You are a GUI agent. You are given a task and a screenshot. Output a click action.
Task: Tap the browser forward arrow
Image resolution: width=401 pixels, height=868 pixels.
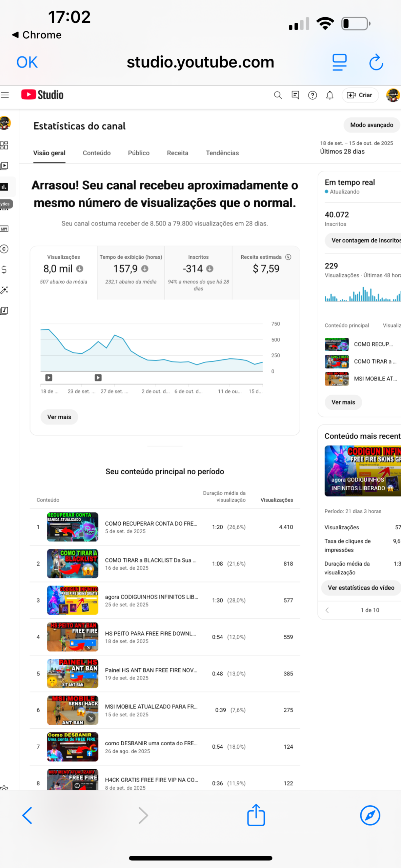tap(143, 815)
